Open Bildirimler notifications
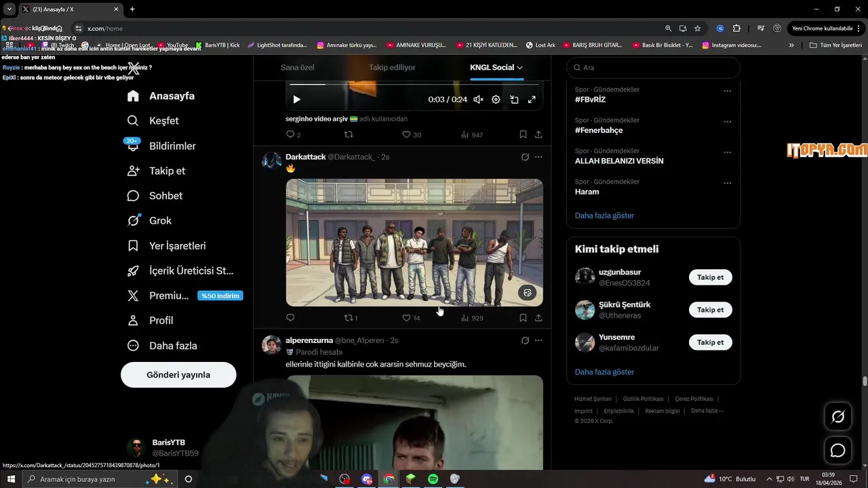The height and width of the screenshot is (488, 868). [x=161, y=146]
